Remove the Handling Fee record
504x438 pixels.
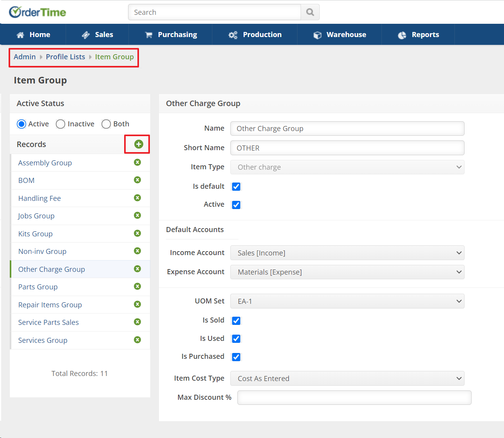point(137,198)
